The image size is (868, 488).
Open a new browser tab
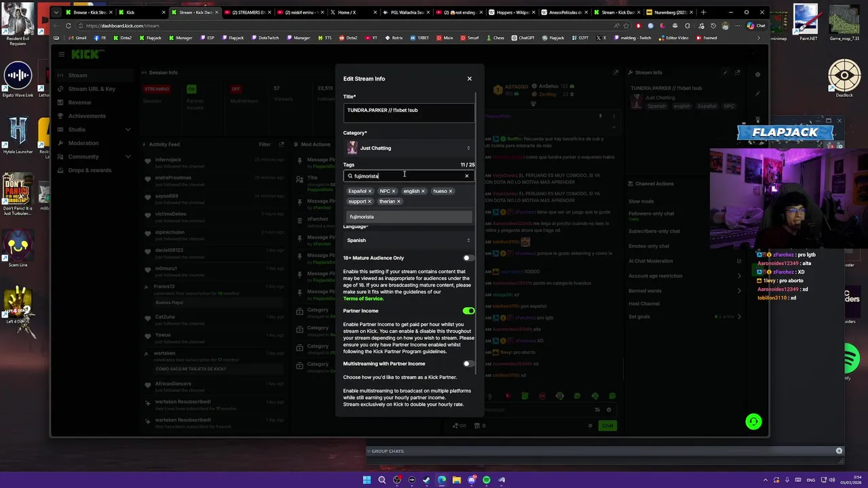click(x=703, y=12)
